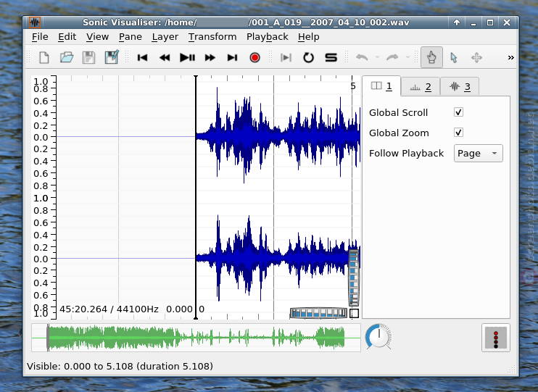Image resolution: width=538 pixels, height=392 pixels.
Task: Open a file with the folder icon
Action: tap(67, 57)
